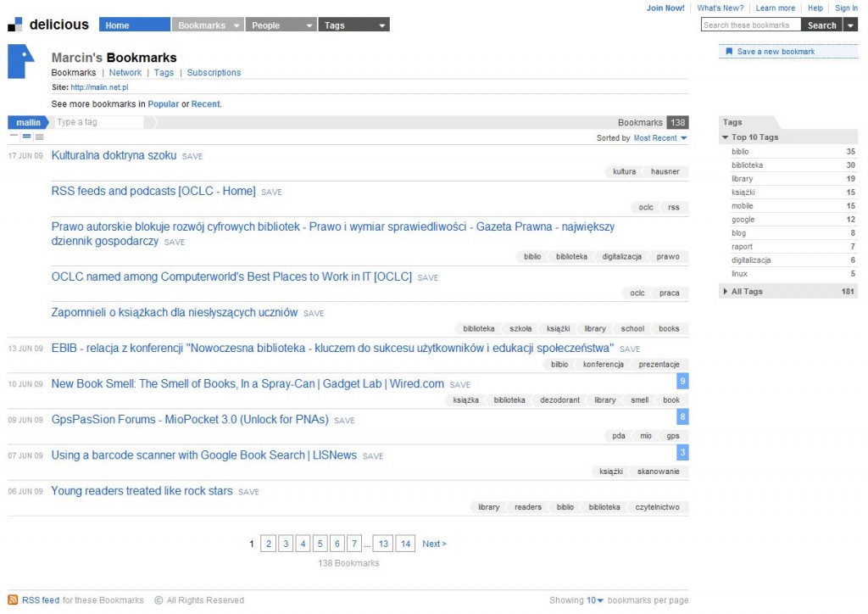
Task: Open the Sorted by Most Recent dropdown
Action: [x=660, y=138]
